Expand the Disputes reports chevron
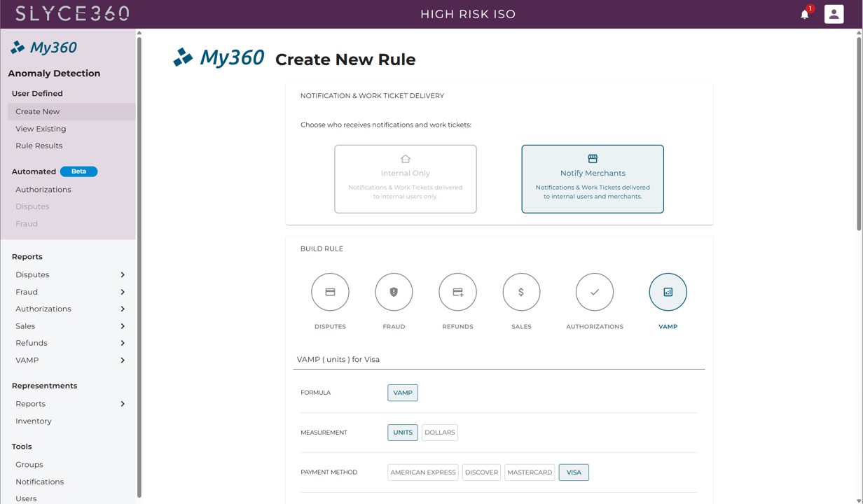The width and height of the screenshot is (863, 504). [x=123, y=275]
